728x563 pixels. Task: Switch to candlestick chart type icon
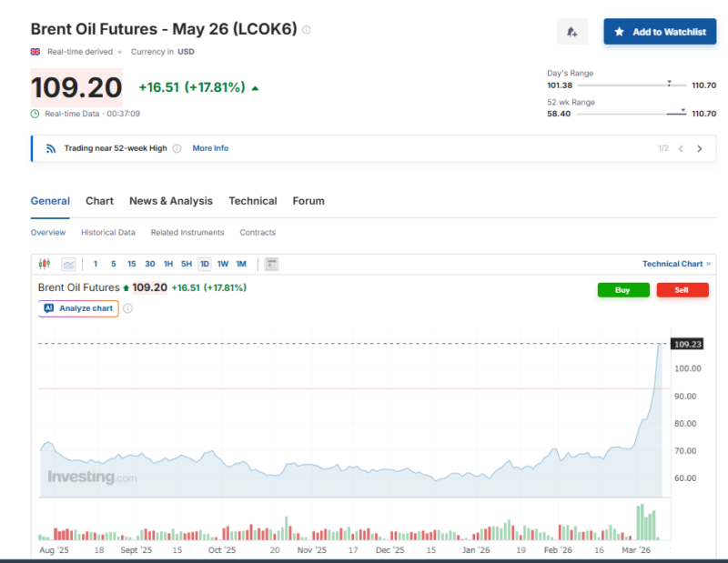pyautogui.click(x=45, y=264)
